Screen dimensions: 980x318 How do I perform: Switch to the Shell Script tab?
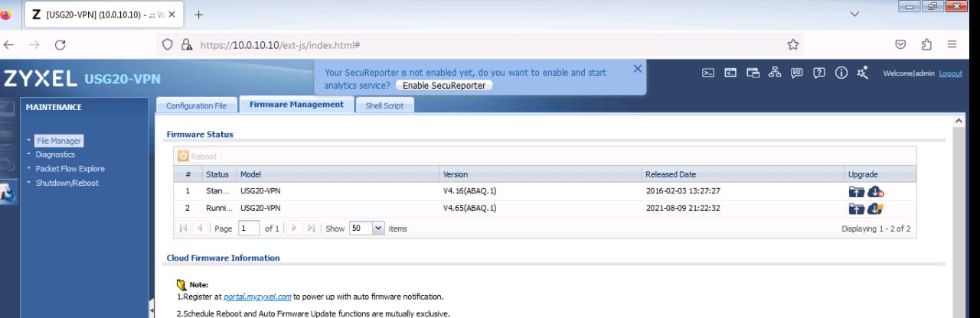click(x=384, y=105)
